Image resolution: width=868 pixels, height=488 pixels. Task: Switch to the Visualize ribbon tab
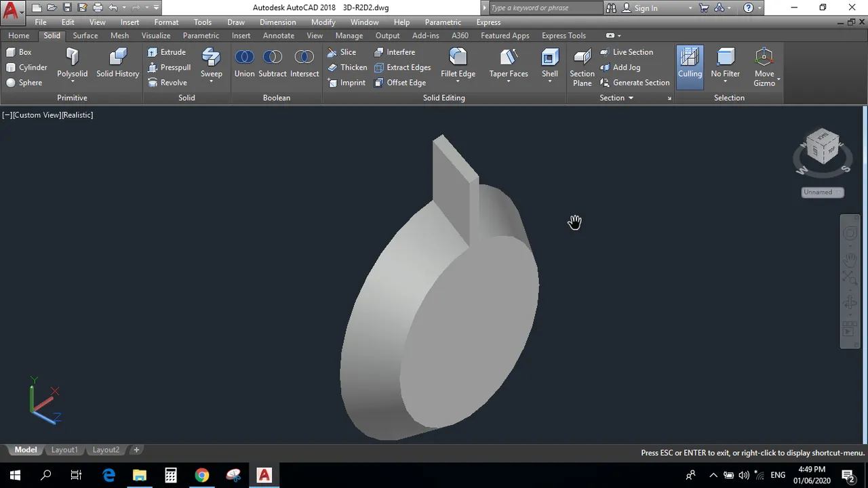156,35
